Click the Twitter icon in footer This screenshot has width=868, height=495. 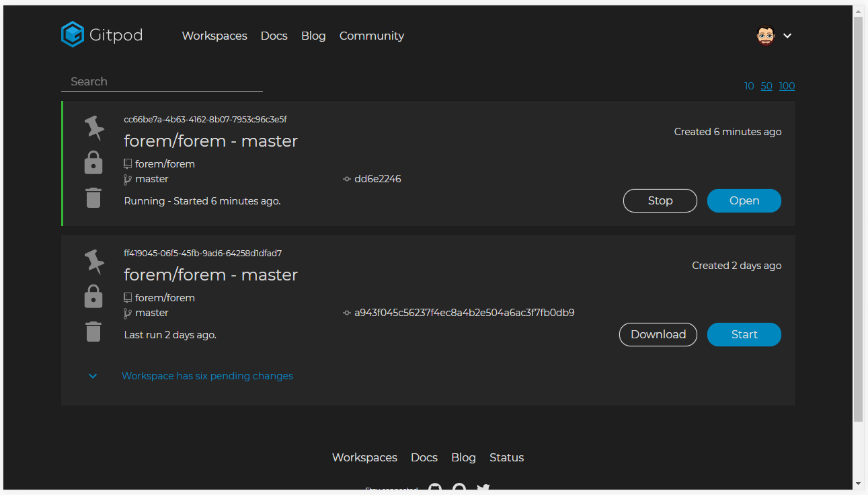(x=483, y=488)
